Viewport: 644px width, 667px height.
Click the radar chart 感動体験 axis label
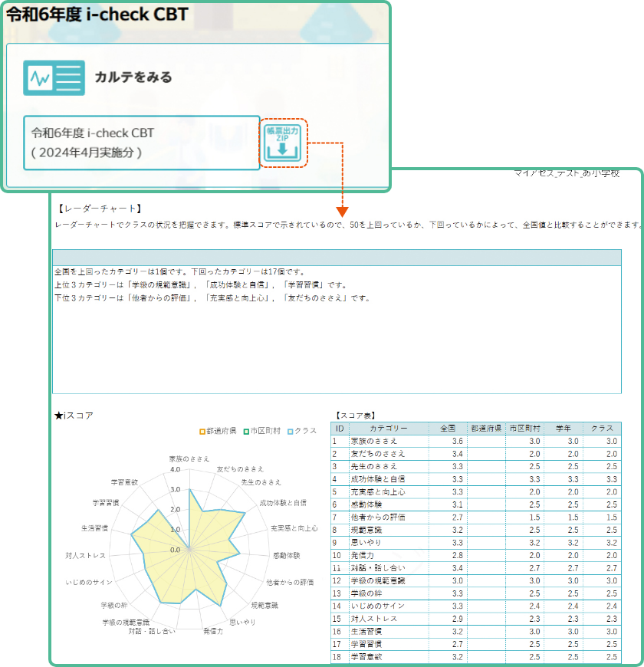287,556
